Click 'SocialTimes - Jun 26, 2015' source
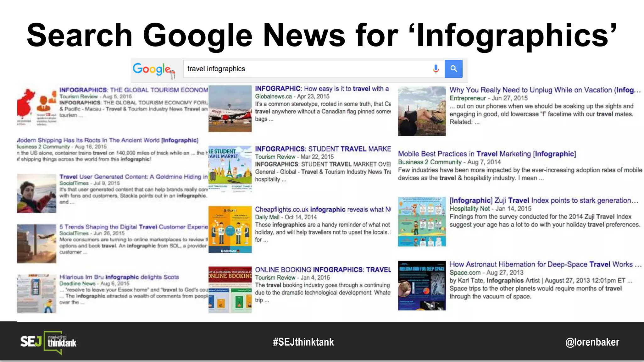 92,233
